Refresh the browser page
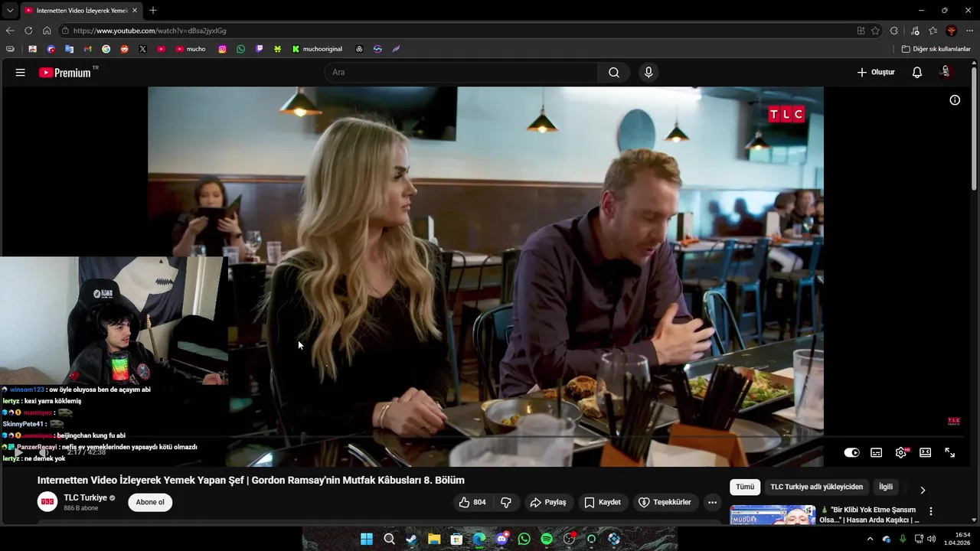 tap(28, 31)
